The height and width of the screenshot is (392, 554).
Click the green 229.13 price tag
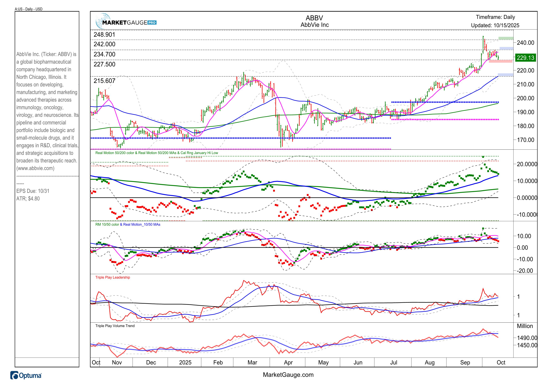coord(525,58)
